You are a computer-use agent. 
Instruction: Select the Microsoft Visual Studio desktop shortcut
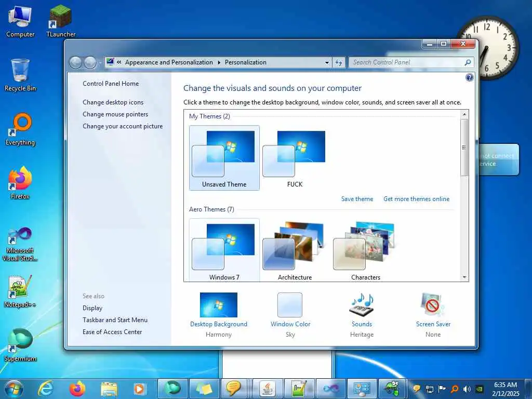click(x=20, y=244)
